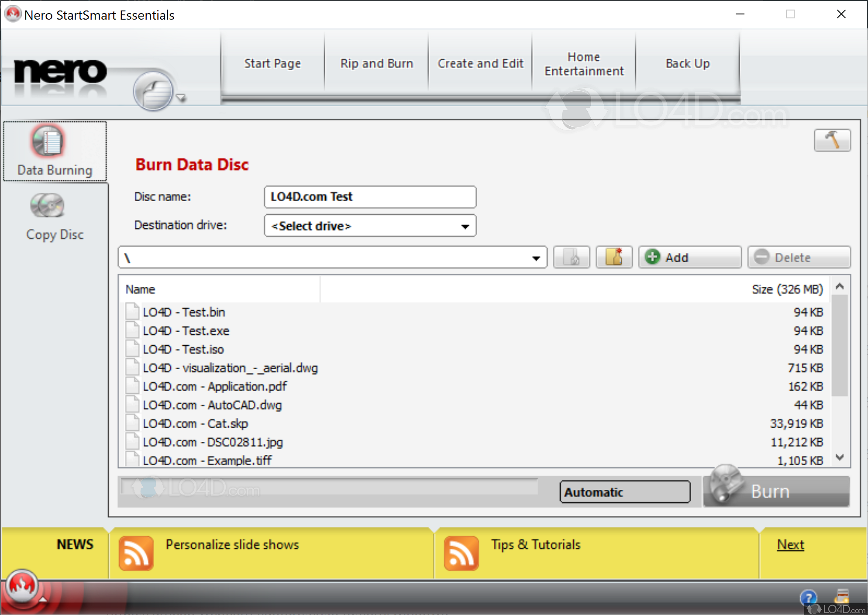Click file icon next to LO4D - Test.bin

click(132, 312)
